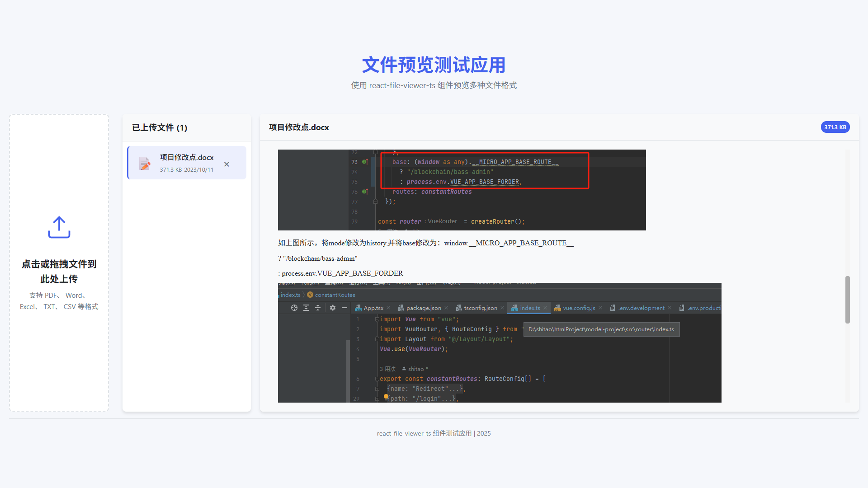
Task: Select the 项目修改点.docx card in uploaded files
Action: (186, 163)
